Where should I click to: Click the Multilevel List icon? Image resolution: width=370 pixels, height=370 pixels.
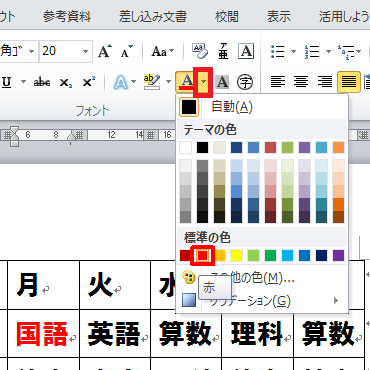(345, 51)
